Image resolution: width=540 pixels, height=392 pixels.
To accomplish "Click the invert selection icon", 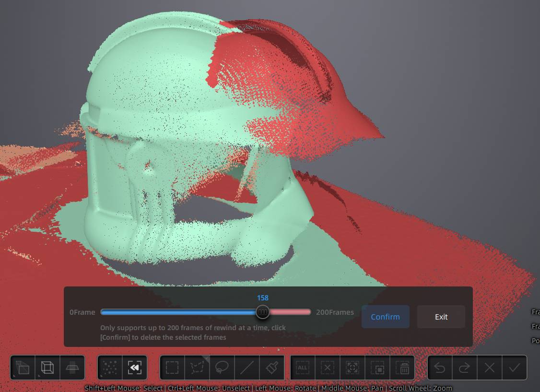I will click(x=377, y=368).
